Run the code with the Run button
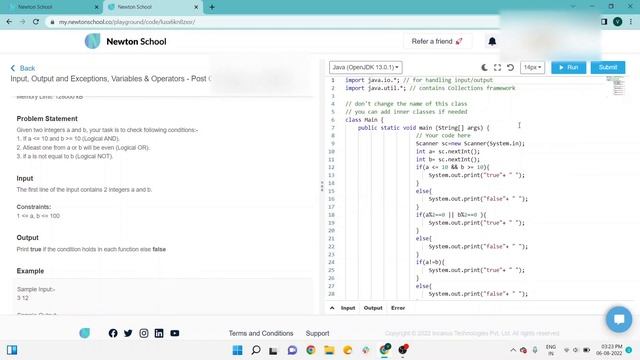The height and width of the screenshot is (360, 640). 569,67
